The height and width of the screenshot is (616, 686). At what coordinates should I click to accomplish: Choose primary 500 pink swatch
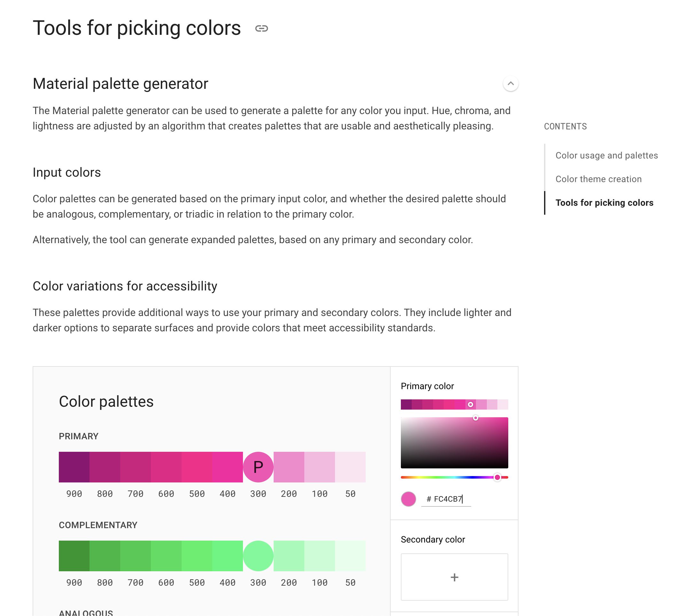[x=197, y=467]
